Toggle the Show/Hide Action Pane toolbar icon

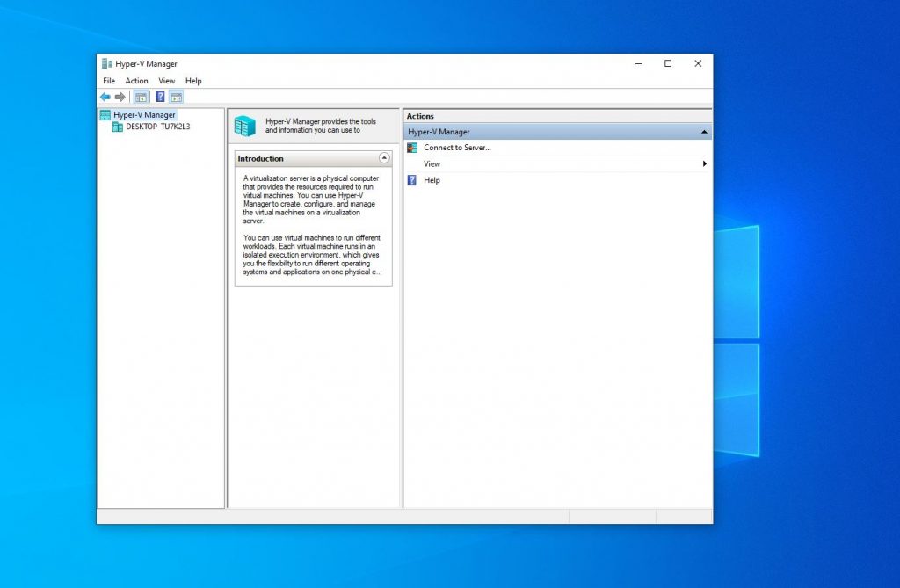pyautogui.click(x=176, y=97)
